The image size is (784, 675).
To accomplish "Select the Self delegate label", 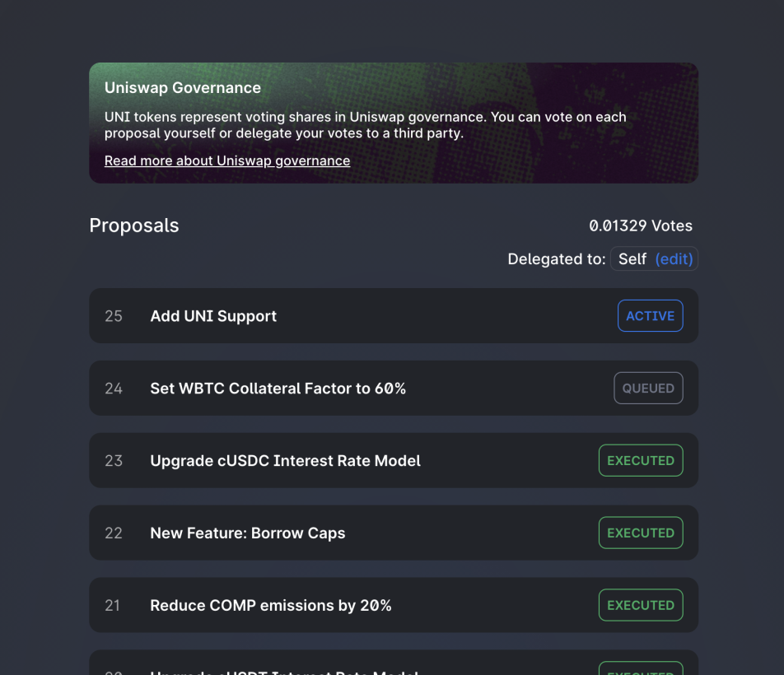I will pyautogui.click(x=632, y=258).
